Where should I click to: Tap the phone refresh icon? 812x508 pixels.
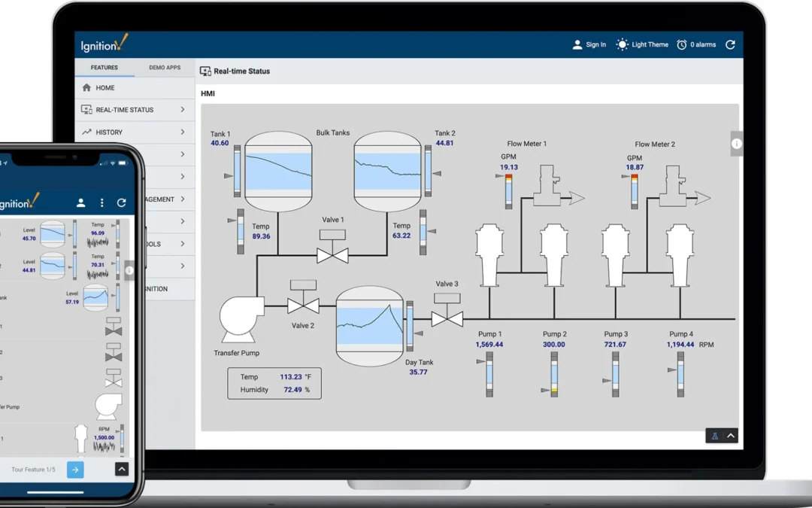click(121, 202)
